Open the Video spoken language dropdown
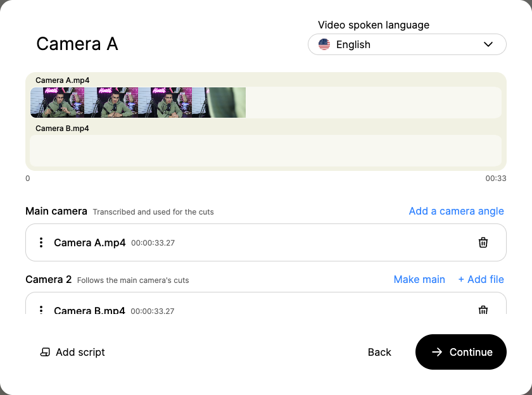The image size is (532, 395). [x=407, y=44]
